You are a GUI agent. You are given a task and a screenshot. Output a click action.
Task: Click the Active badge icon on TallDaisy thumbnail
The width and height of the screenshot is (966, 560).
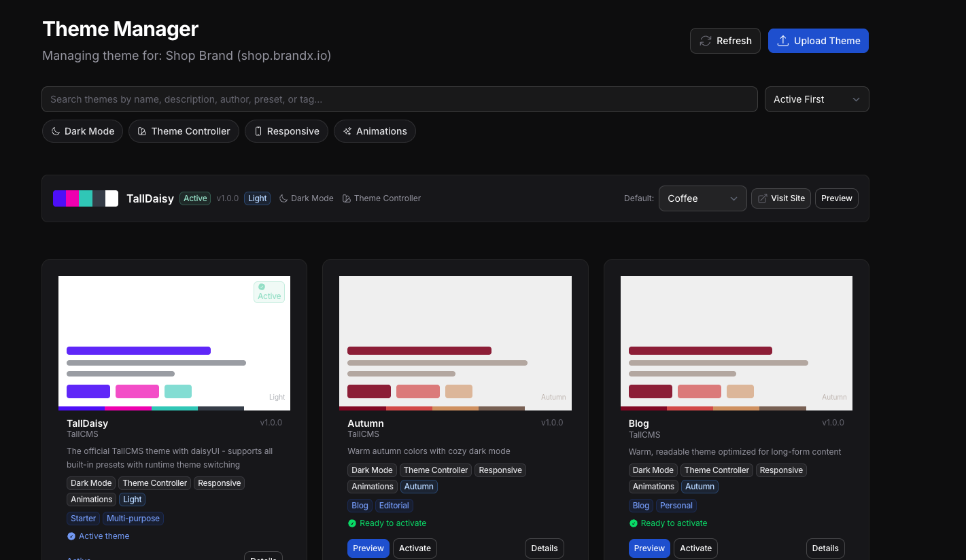point(262,287)
